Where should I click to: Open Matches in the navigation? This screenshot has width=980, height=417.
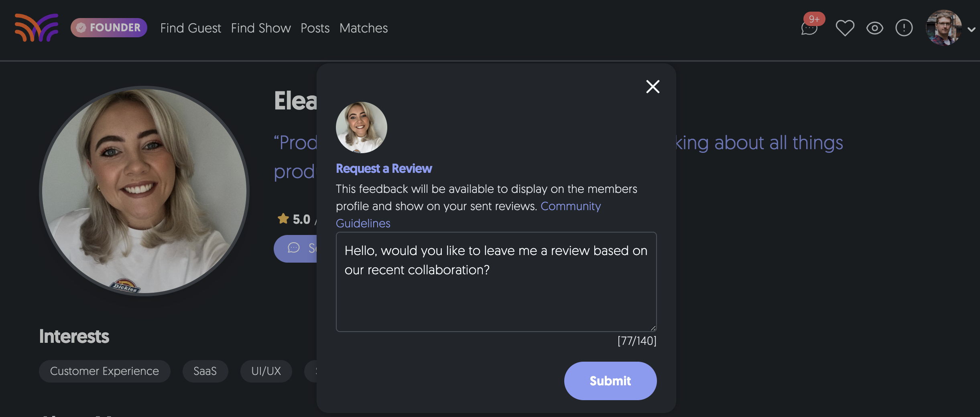(x=364, y=28)
